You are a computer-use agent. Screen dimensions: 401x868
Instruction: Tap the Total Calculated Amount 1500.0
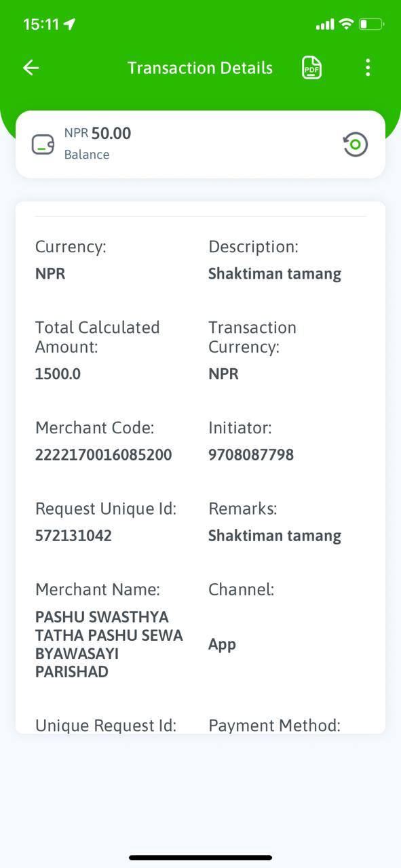click(x=58, y=374)
